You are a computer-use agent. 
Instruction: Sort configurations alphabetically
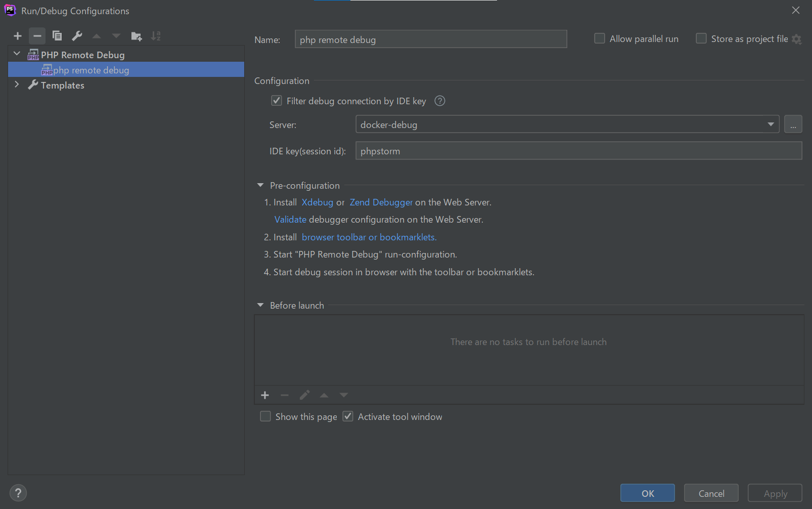155,35
